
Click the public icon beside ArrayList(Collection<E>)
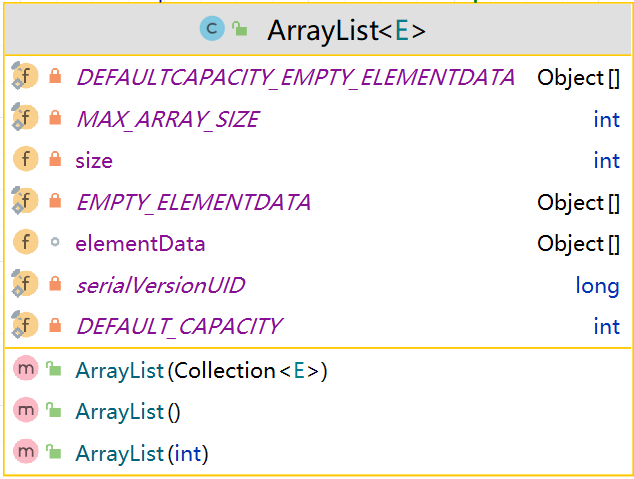coord(55,370)
